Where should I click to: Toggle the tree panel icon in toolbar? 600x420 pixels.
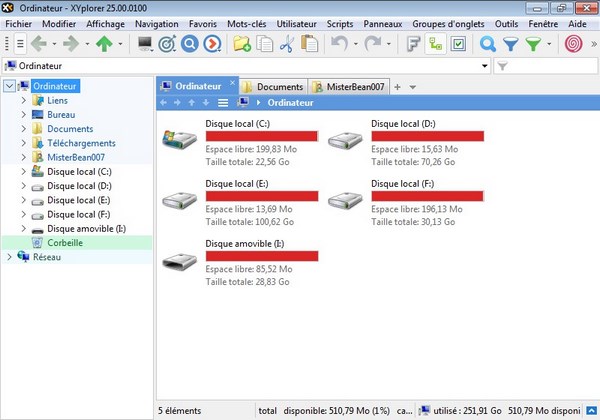pos(435,44)
